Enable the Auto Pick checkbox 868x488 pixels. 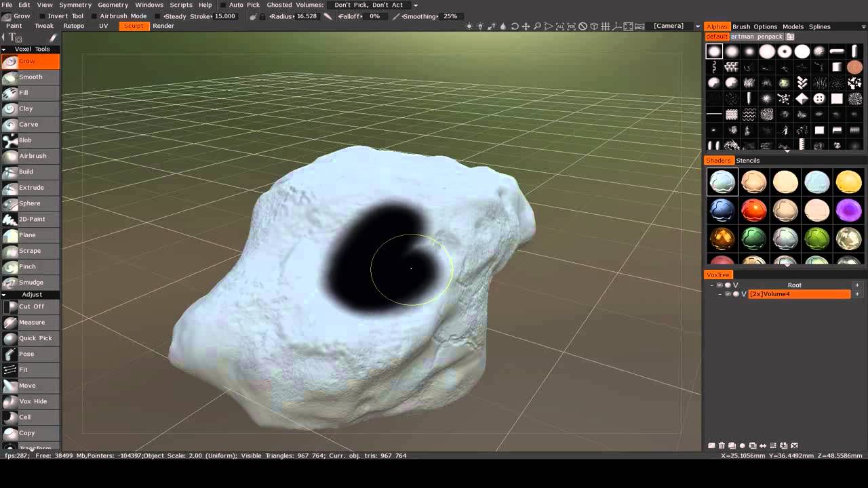click(223, 5)
